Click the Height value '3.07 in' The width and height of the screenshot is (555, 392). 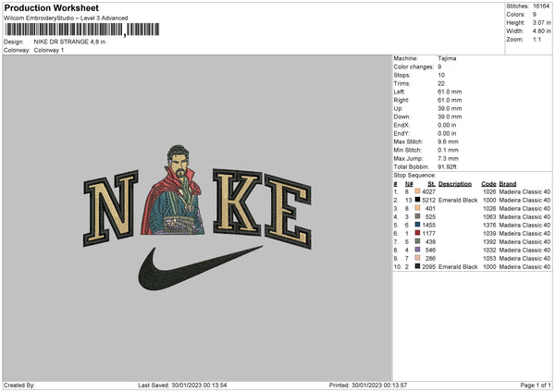point(541,22)
